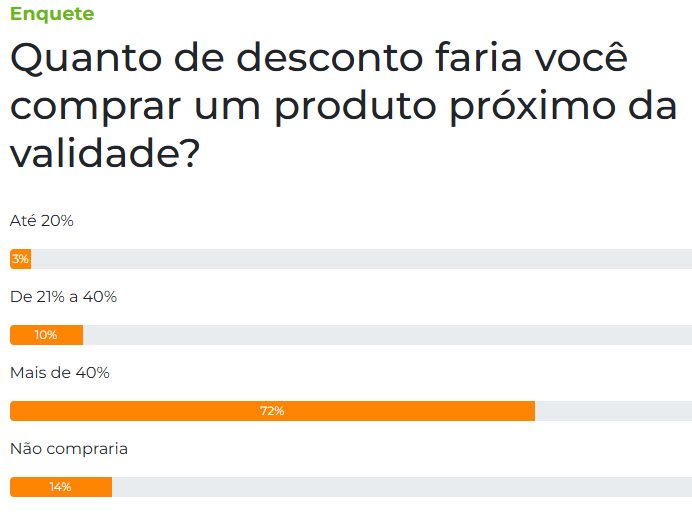
Task: Click the word Quanto in the heading
Action: tap(86, 58)
